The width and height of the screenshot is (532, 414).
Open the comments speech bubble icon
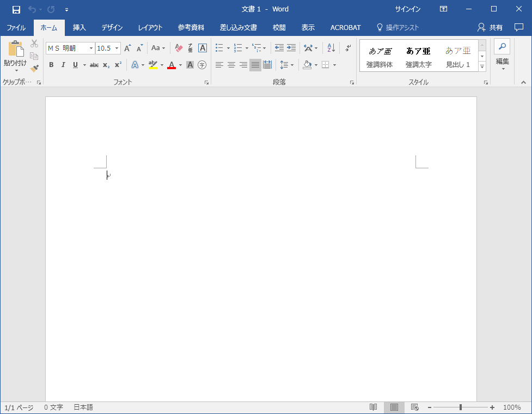(x=519, y=27)
